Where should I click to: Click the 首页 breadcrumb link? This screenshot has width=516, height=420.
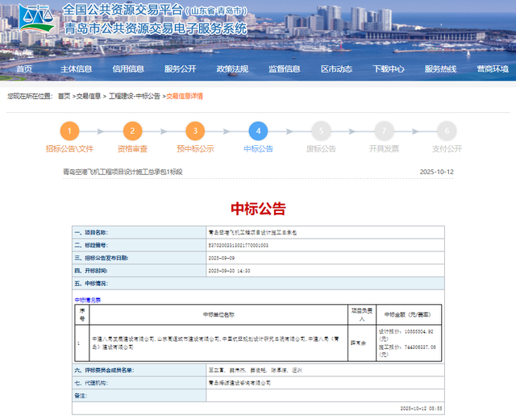tap(64, 96)
